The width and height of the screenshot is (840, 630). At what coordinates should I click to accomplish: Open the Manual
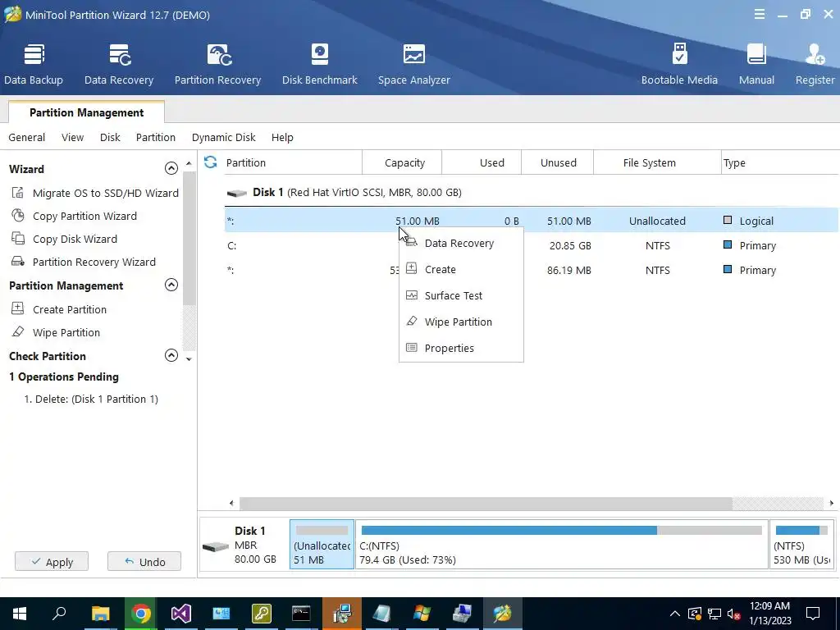[756, 64]
